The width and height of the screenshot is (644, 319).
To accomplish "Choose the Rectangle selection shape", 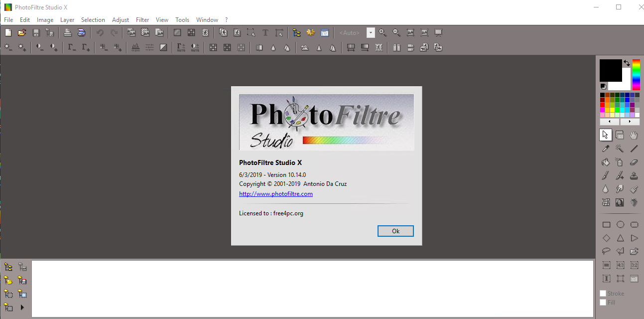I will click(606, 225).
